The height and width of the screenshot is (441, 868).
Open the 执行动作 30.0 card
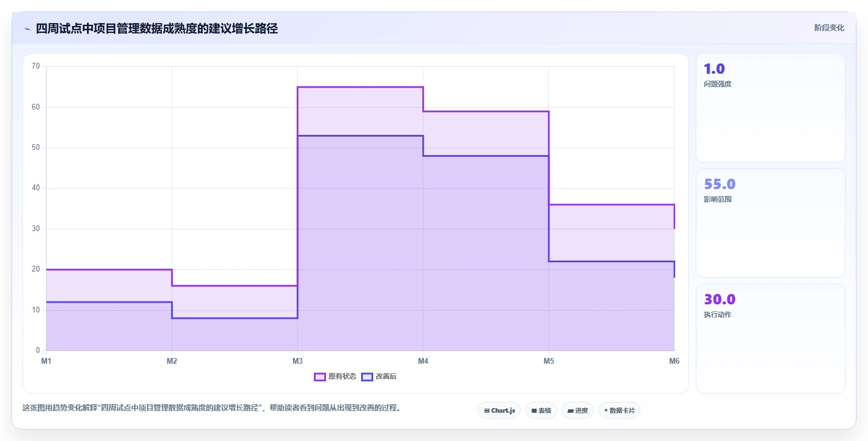[x=771, y=338]
